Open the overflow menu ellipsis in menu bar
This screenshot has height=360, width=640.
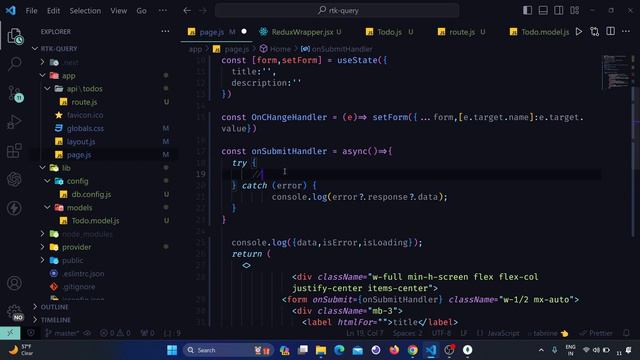coord(162,11)
